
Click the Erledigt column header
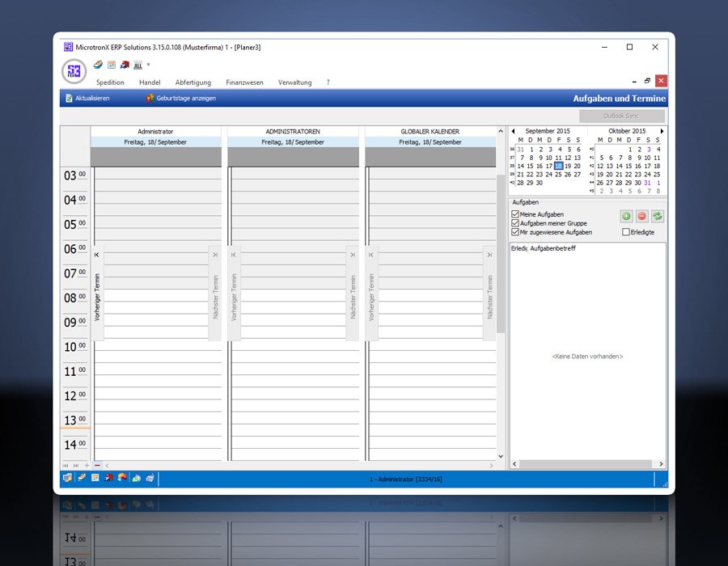(x=519, y=249)
